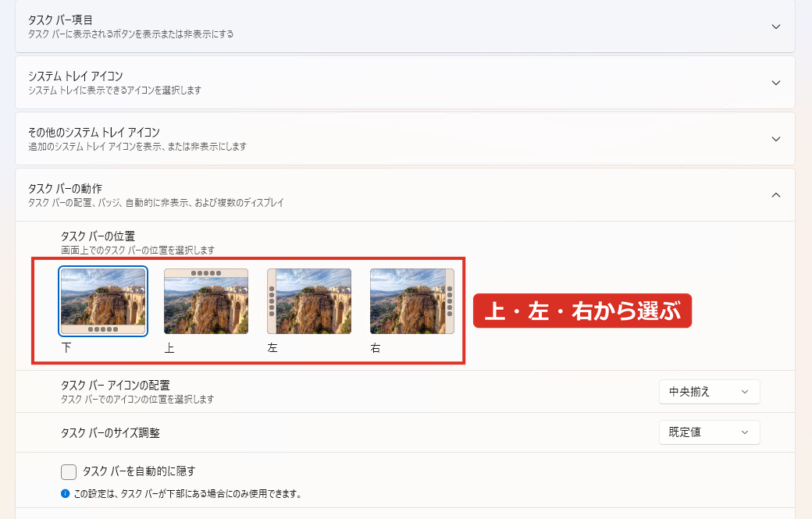Check the タスク バーを自動的に隠す checkbox
The image size is (812, 519).
(x=69, y=472)
